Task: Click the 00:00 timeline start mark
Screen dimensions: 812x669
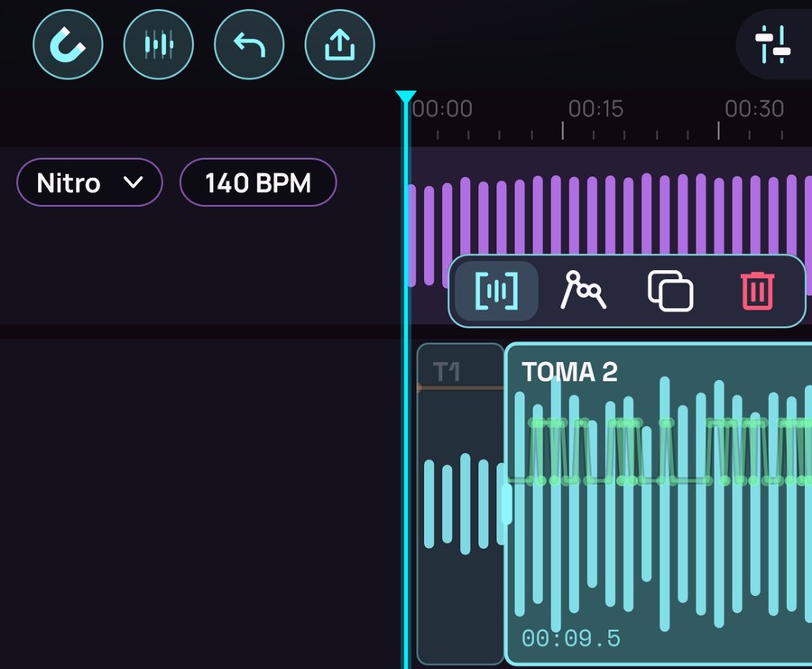Action: (x=442, y=109)
